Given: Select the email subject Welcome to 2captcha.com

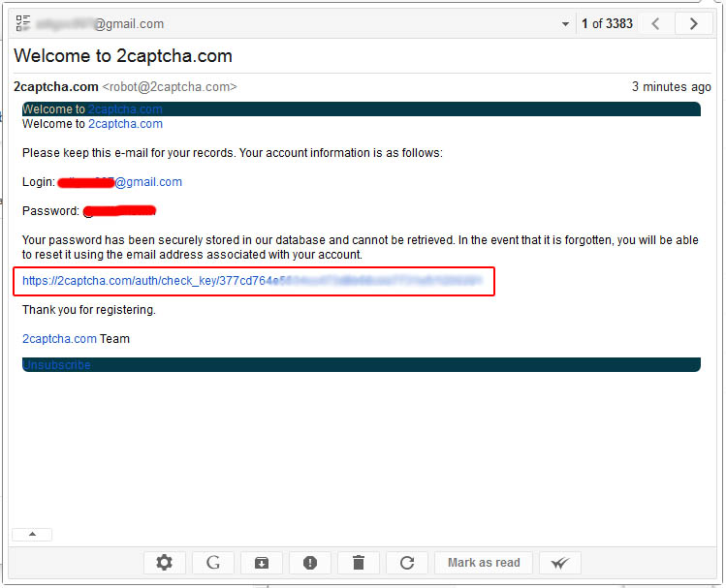Looking at the screenshot, I should [123, 56].
